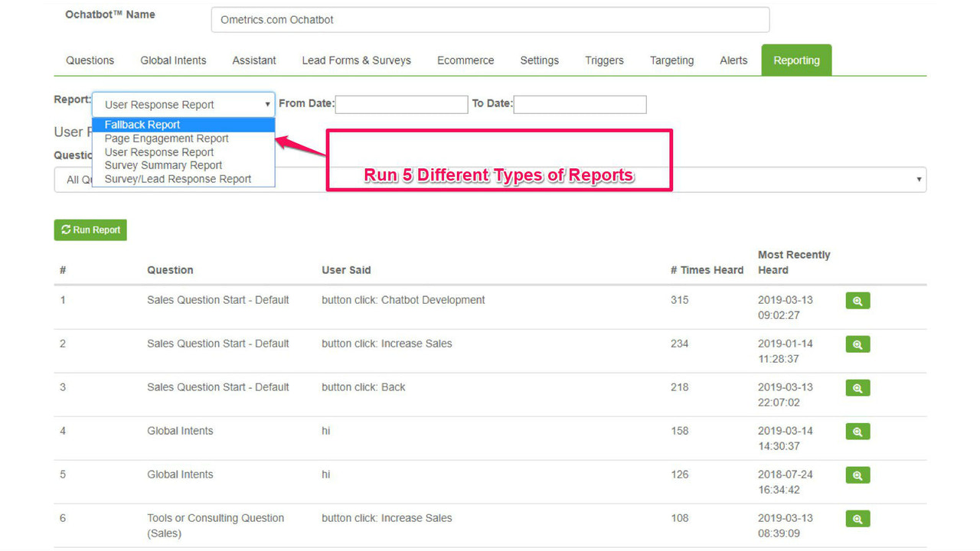This screenshot has height=551, width=980.
Task: Click the green magnifier on row 3
Action: tap(857, 387)
